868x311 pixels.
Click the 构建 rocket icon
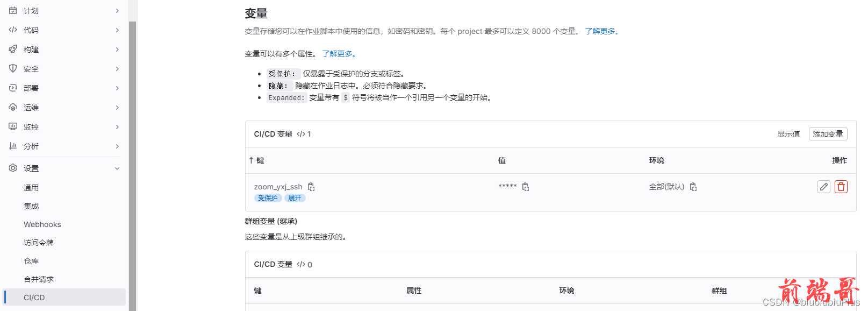pyautogui.click(x=13, y=49)
